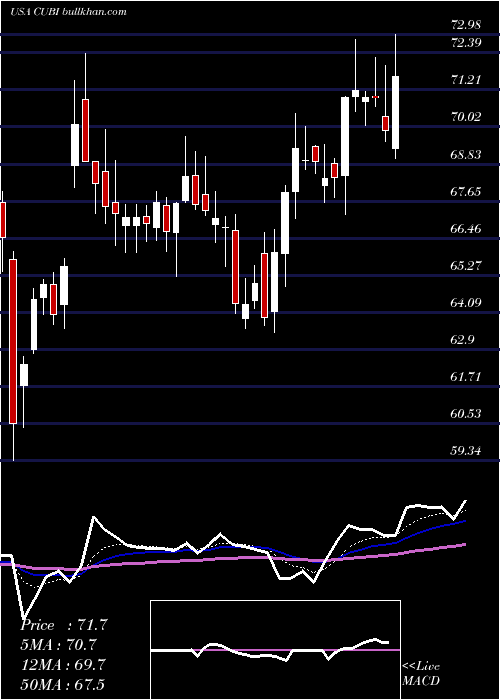Click the 61.71 price axis label
Image resolution: width=500 pixels, height=700 pixels.
[x=466, y=377]
